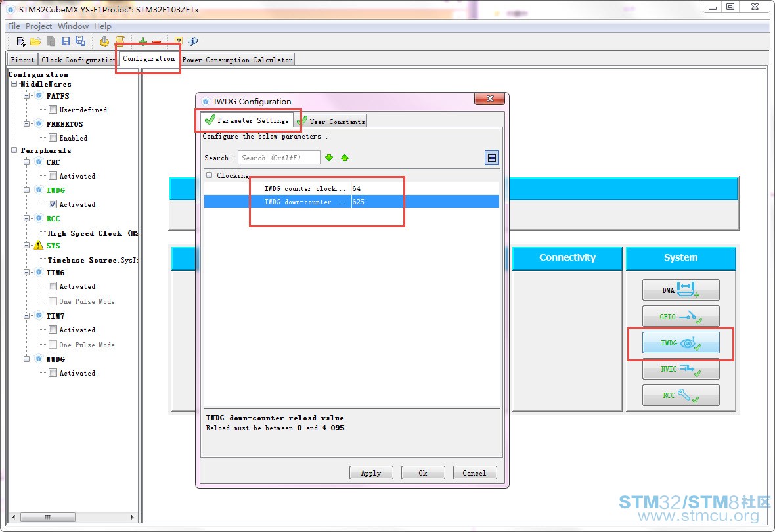Click the green plus toolbar icon
Image resolution: width=775 pixels, height=532 pixels.
[x=143, y=41]
